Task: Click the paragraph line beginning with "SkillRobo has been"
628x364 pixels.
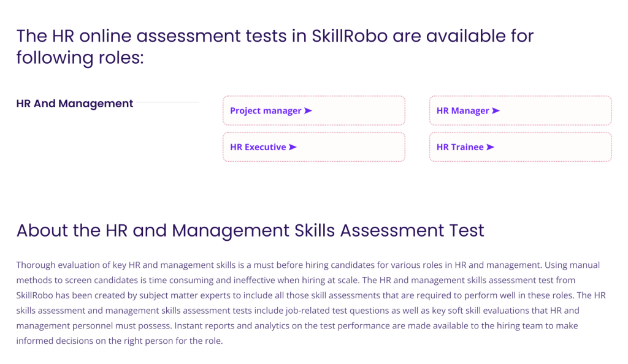Action: pyautogui.click(x=305, y=295)
